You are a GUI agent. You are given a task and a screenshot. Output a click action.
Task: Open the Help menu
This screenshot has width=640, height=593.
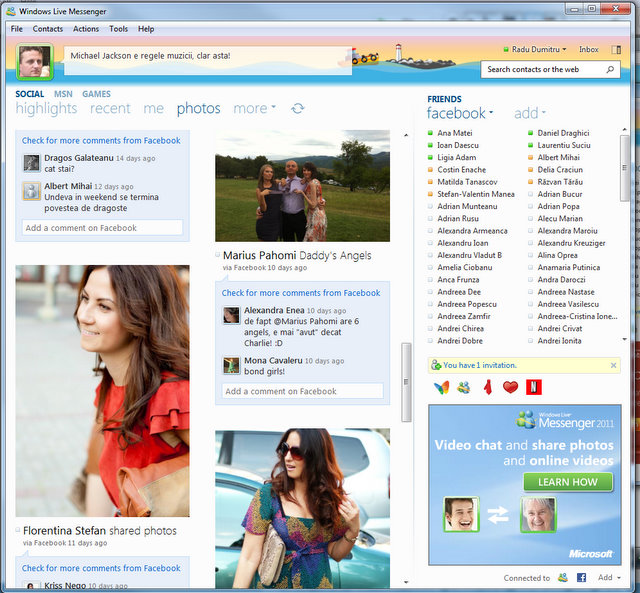[x=146, y=29]
